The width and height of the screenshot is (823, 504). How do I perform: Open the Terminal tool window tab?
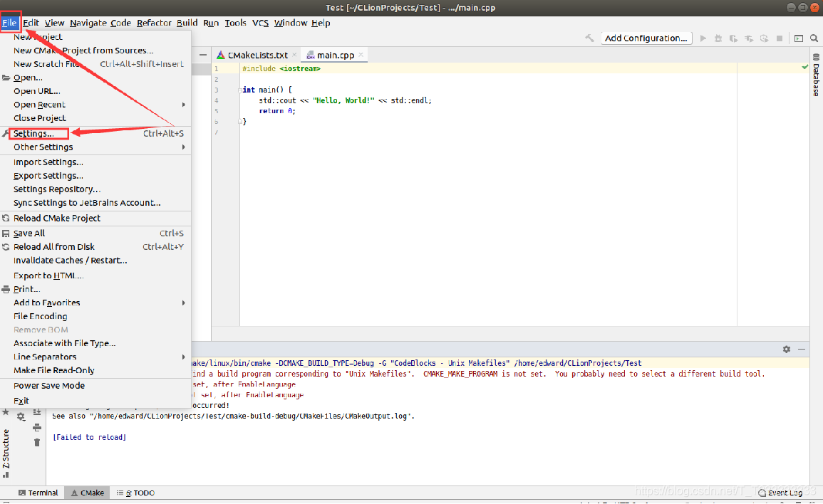click(38, 493)
